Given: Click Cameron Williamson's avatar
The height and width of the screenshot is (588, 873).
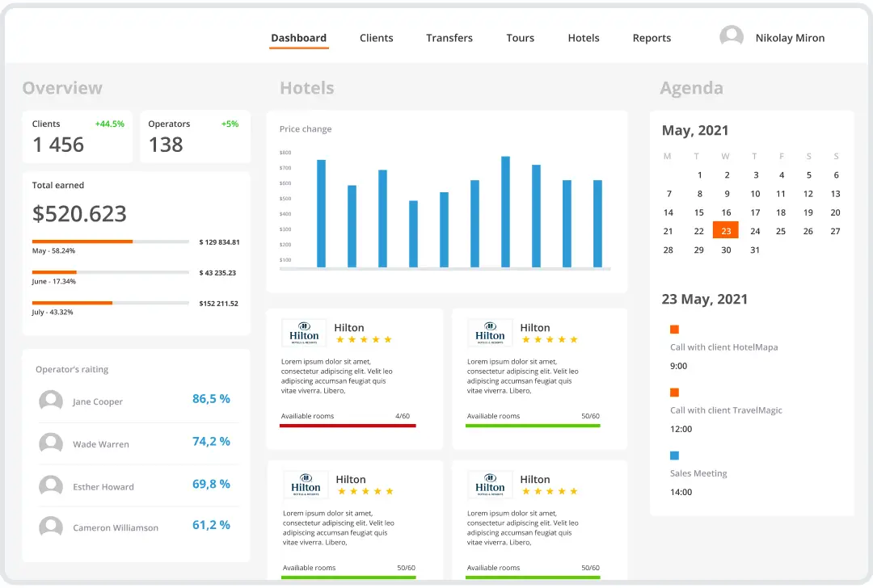Looking at the screenshot, I should (x=50, y=527).
